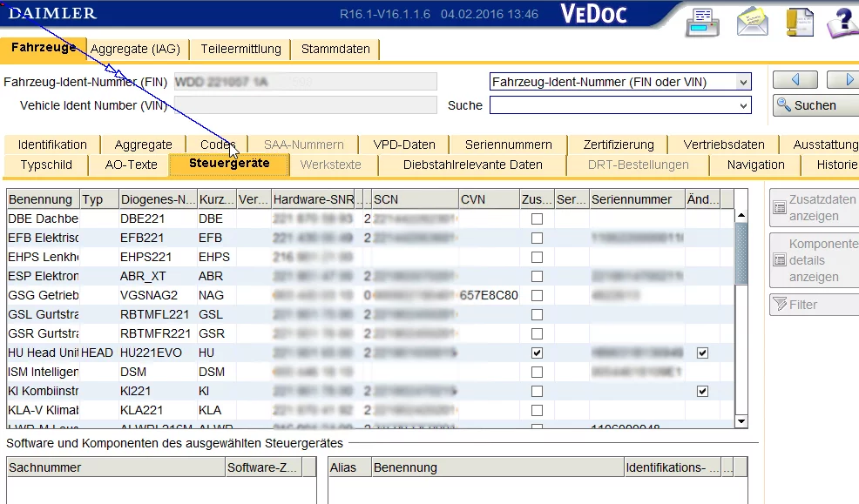Open the Seriennummern tab

pos(508,144)
